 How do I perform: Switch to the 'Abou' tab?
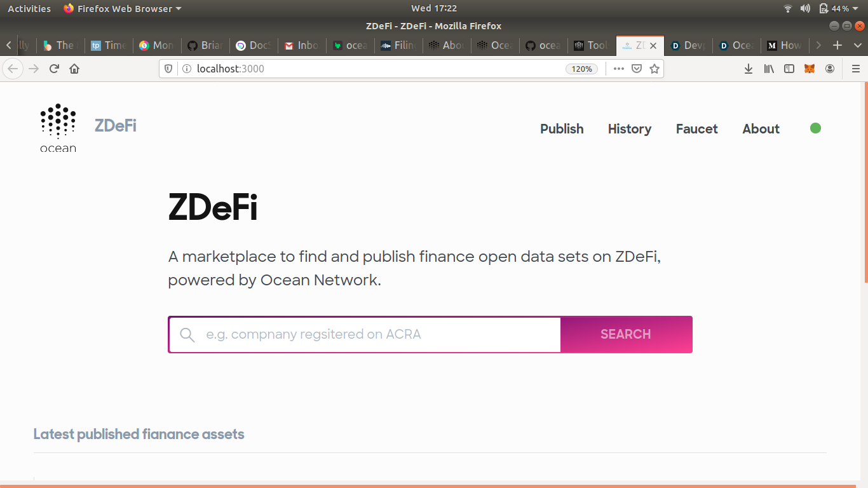coord(447,45)
